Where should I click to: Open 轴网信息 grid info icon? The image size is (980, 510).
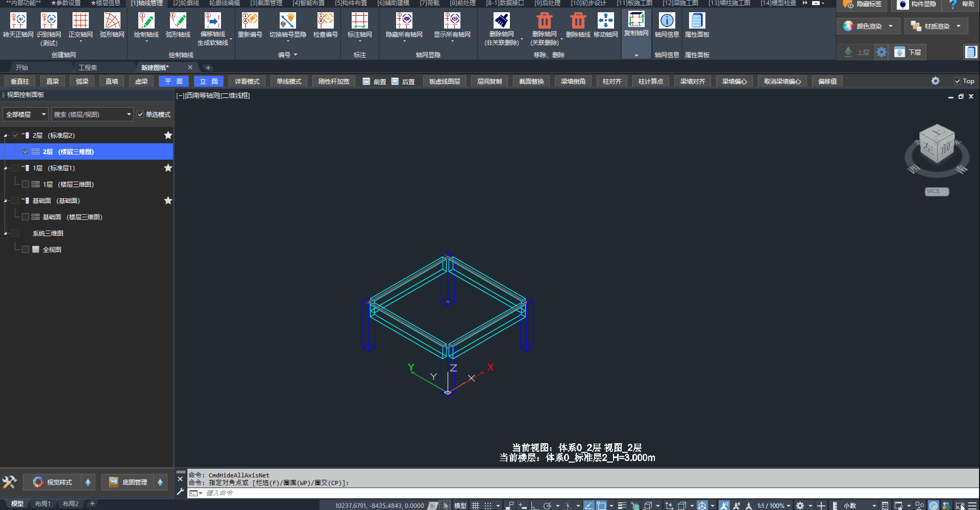pos(667,21)
